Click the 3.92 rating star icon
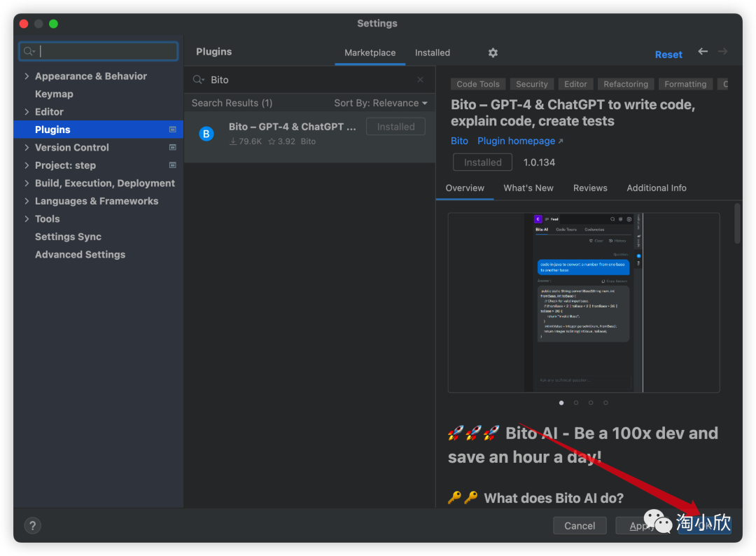Screen dimensions: 756x556 (x=272, y=141)
